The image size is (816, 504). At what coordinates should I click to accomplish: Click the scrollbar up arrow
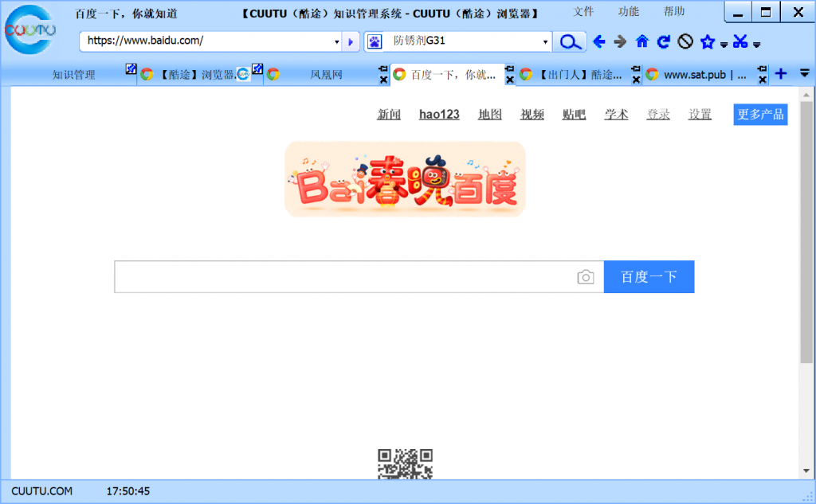point(806,95)
